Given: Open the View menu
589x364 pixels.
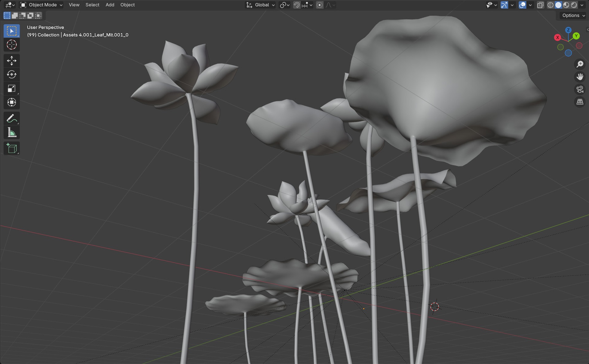Looking at the screenshot, I should (x=74, y=5).
